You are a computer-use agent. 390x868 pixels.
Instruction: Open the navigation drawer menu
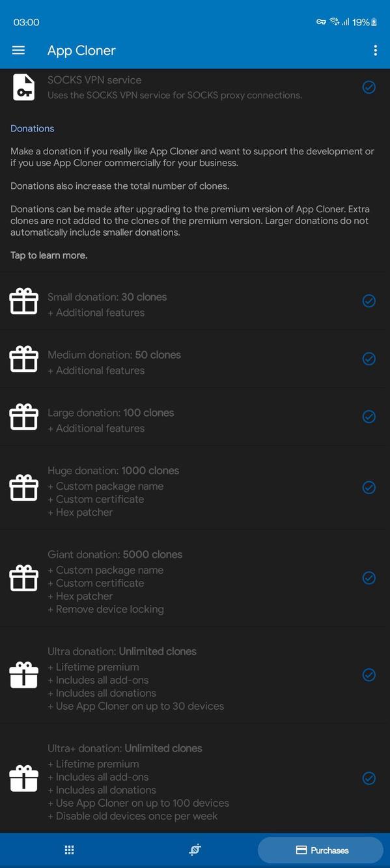18,49
